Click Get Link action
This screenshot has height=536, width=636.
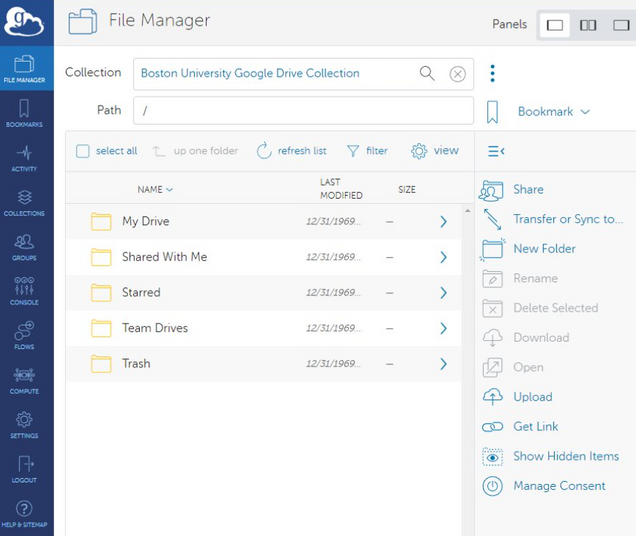[520, 427]
